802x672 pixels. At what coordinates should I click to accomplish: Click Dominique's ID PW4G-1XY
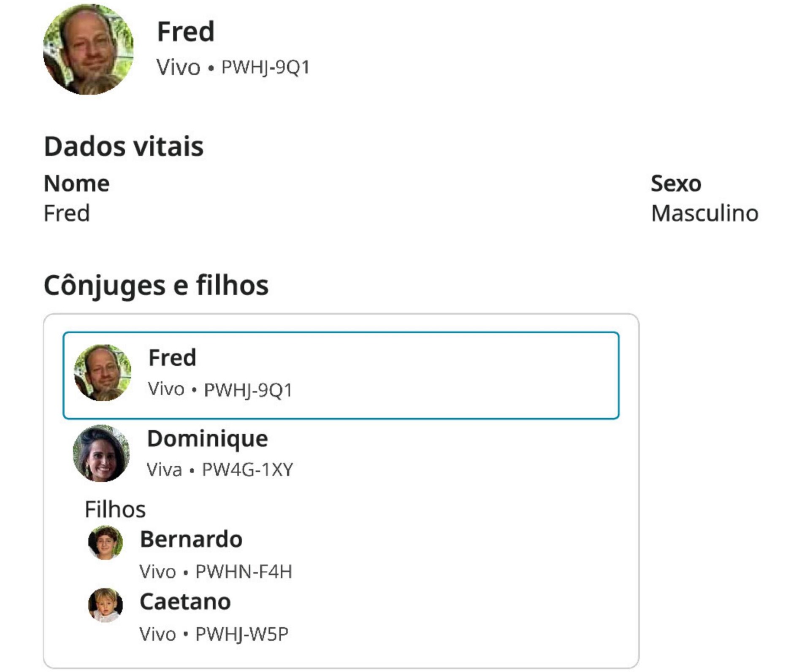(247, 470)
